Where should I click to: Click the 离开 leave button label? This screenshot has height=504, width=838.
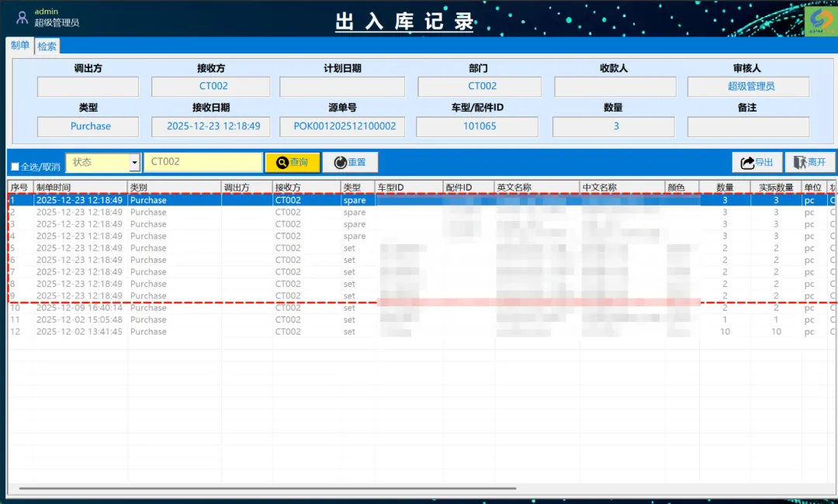816,162
